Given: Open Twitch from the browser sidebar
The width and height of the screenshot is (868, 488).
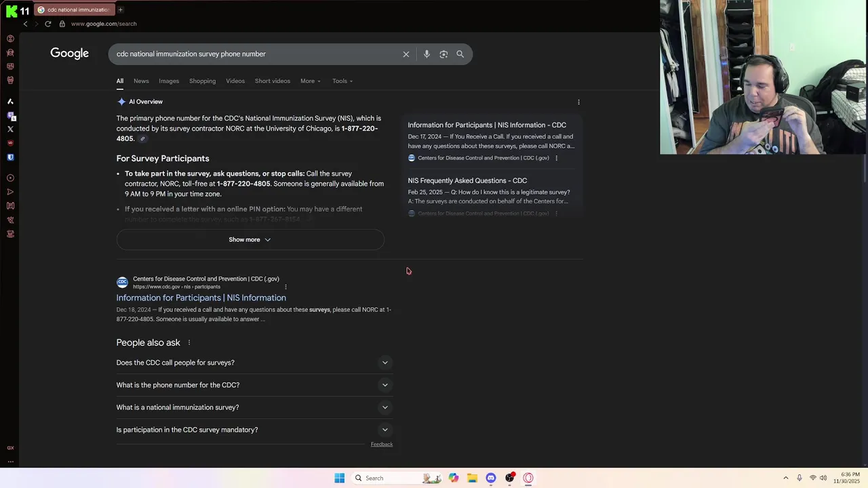Looking at the screenshot, I should tap(10, 115).
